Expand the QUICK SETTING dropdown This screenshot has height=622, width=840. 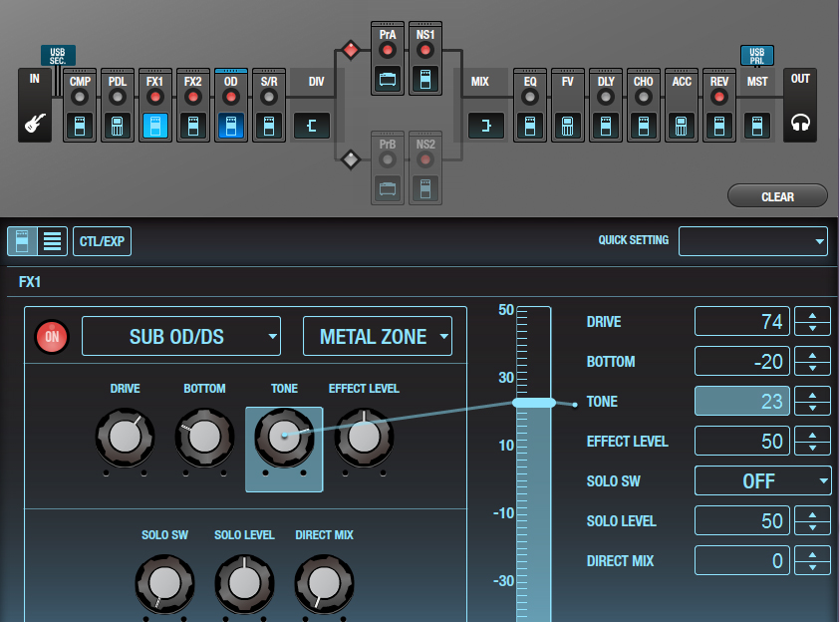(x=752, y=240)
